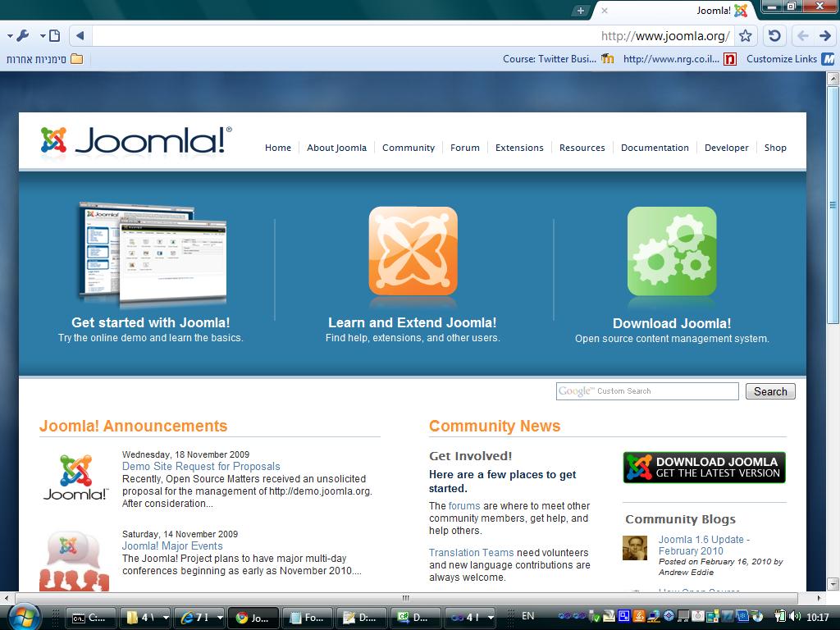The height and width of the screenshot is (630, 840).
Task: Click the horizontal scrollbar left arrow
Action: click(x=7, y=598)
